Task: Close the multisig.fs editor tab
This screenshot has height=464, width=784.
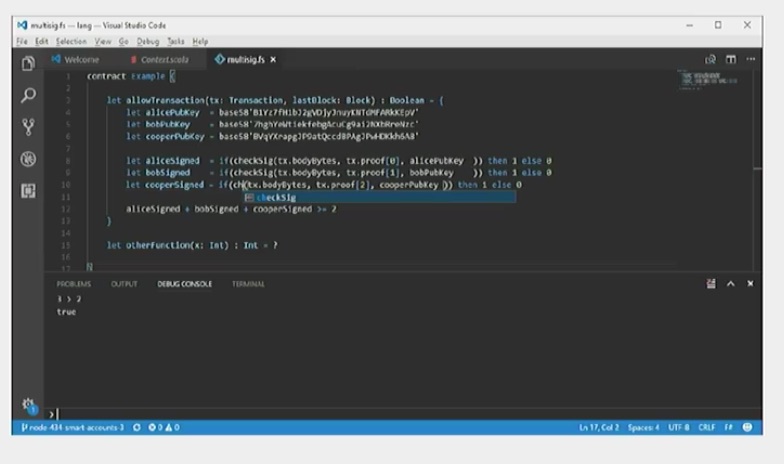Action: point(273,60)
